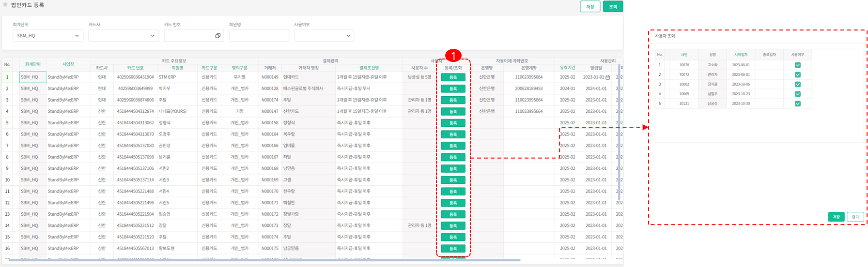Toggle 사용여부 checkbox for user 남궁성
Image resolution: width=868 pixels, height=267 pixels.
[797, 104]
